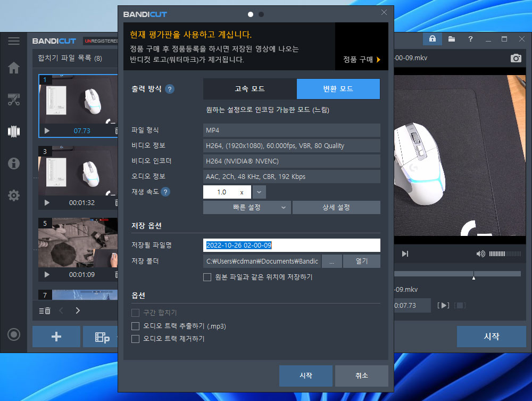The width and height of the screenshot is (532, 401).
Task: Open output folder icon in title bar
Action: tap(451, 39)
